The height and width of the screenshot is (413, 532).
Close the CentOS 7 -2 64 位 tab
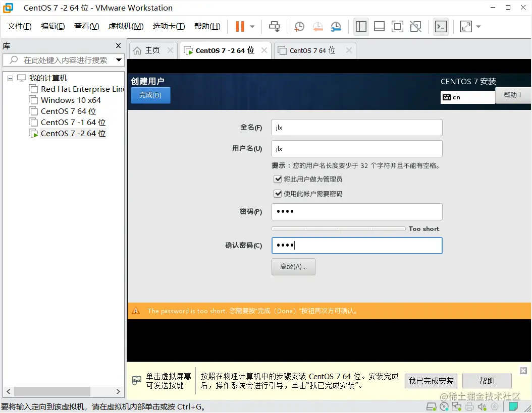pyautogui.click(x=264, y=50)
